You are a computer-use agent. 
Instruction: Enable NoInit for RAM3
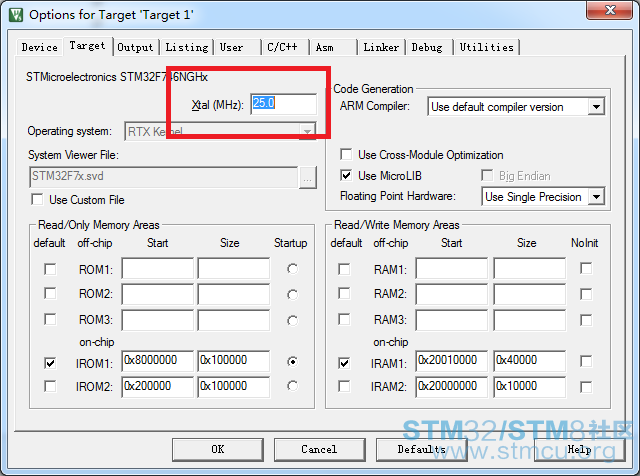[586, 320]
